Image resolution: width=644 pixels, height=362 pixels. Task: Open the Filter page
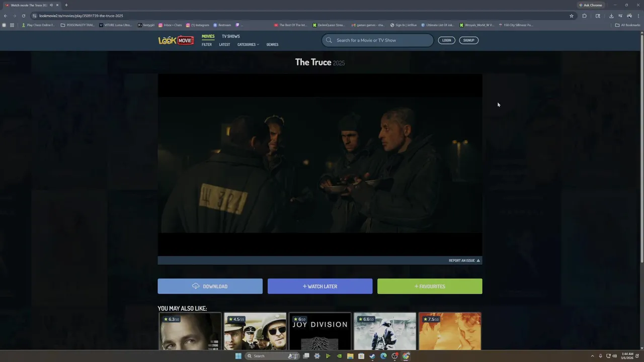coord(207,45)
